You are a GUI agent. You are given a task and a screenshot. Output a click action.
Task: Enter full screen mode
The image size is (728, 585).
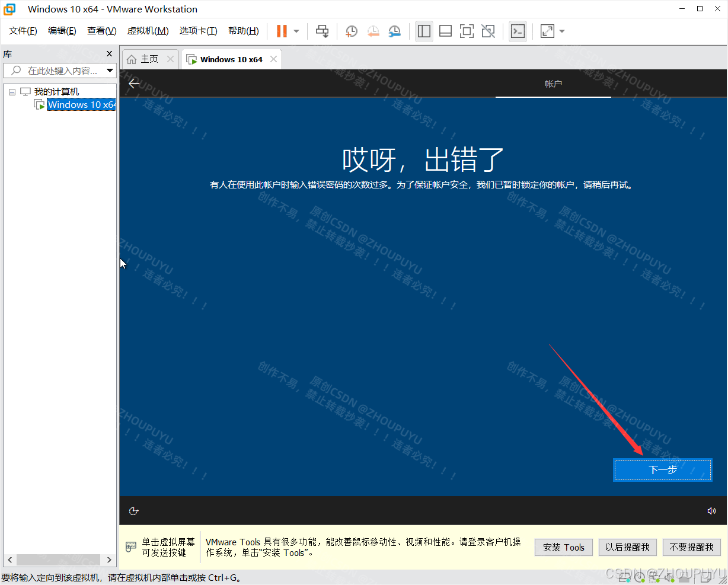click(467, 31)
